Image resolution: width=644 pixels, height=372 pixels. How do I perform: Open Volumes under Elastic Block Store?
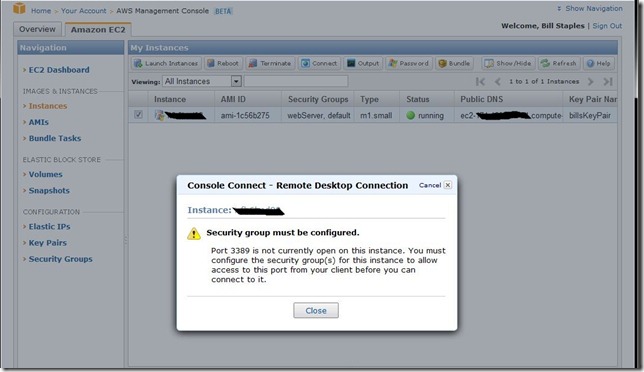[x=46, y=174]
